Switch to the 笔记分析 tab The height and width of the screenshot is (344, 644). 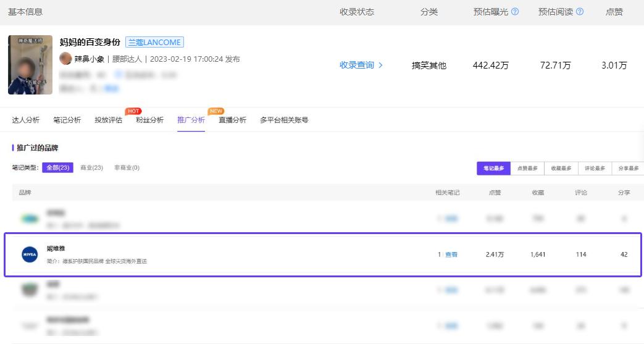point(67,120)
